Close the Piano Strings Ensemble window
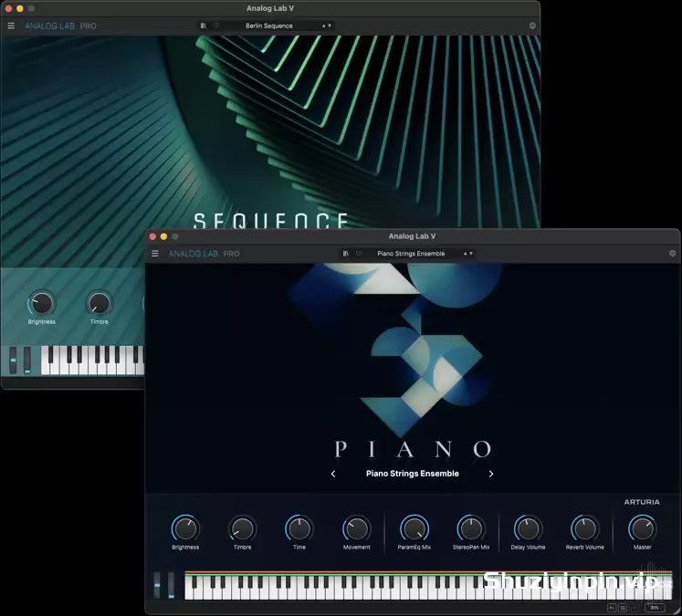This screenshot has height=616, width=682. coord(152,236)
